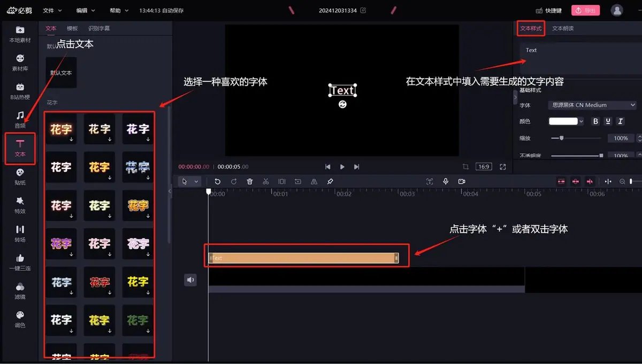Select the 默认文本 default text thumbnail
Viewport: 642px width, 364px height.
(x=61, y=73)
